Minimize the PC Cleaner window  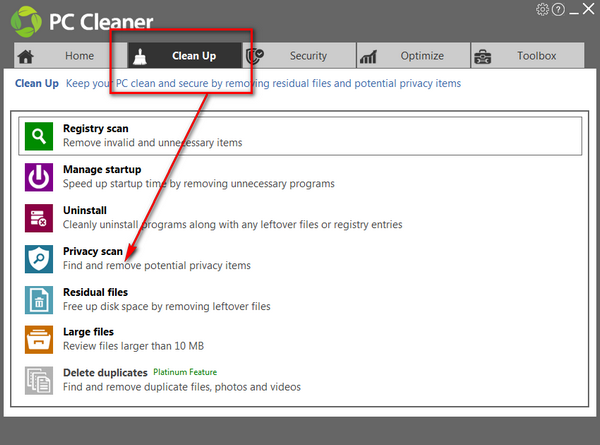[574, 10]
